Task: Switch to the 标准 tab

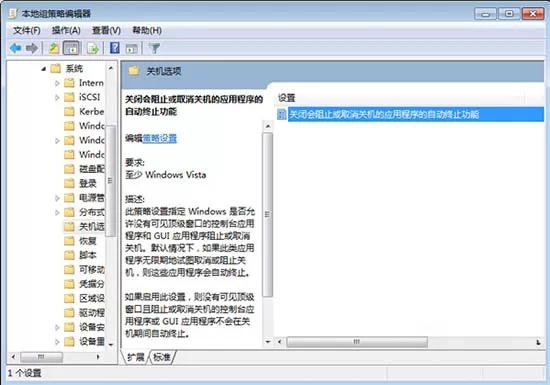Action: (x=162, y=357)
